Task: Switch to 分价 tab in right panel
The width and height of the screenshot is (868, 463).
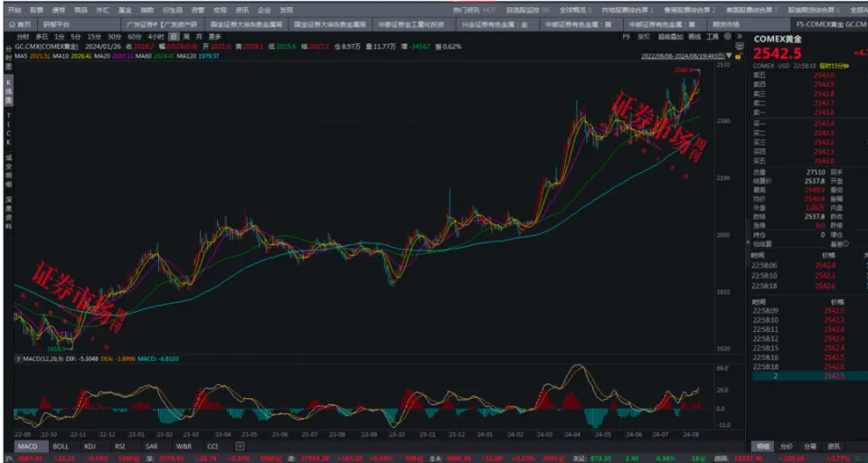Action: [x=787, y=446]
